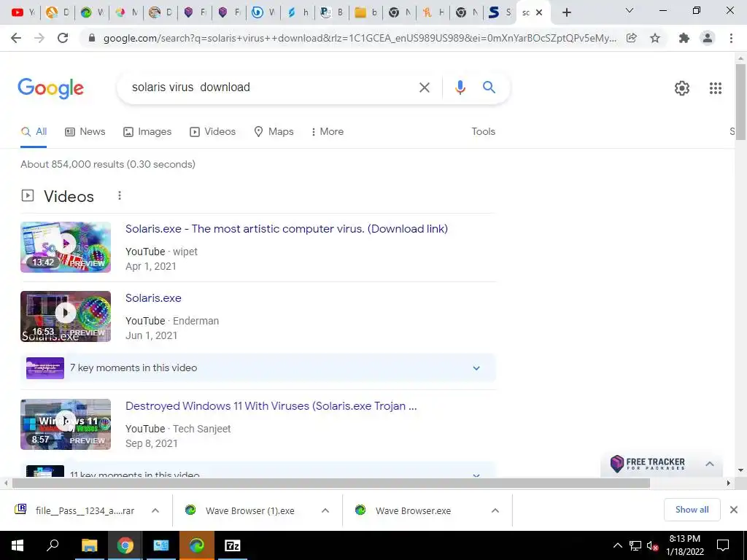
Task: Open network status tray icon
Action: point(635,545)
